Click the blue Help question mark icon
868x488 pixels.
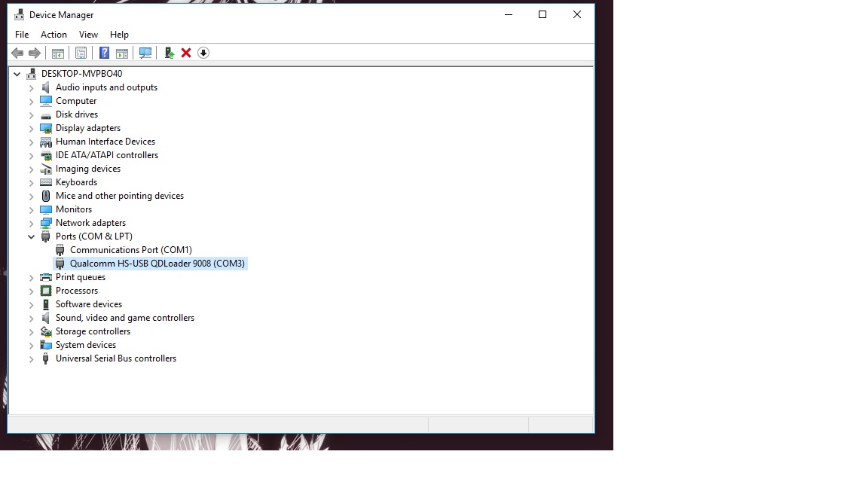[x=104, y=53]
